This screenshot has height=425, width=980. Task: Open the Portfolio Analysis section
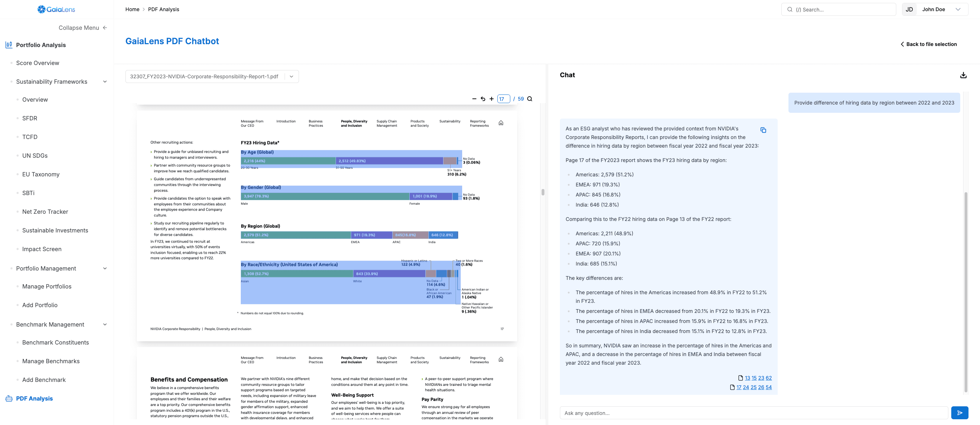(41, 45)
